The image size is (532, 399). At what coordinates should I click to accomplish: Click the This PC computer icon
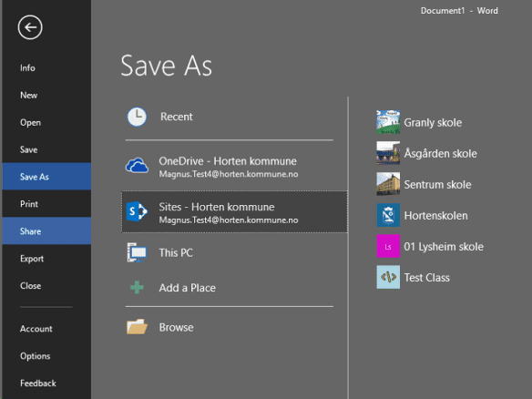[x=137, y=252]
